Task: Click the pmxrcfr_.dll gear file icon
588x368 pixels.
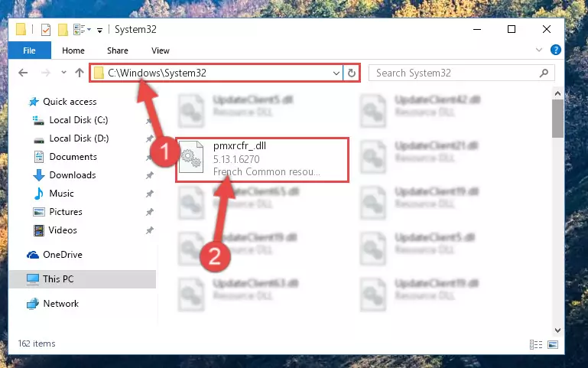Action: pyautogui.click(x=191, y=158)
